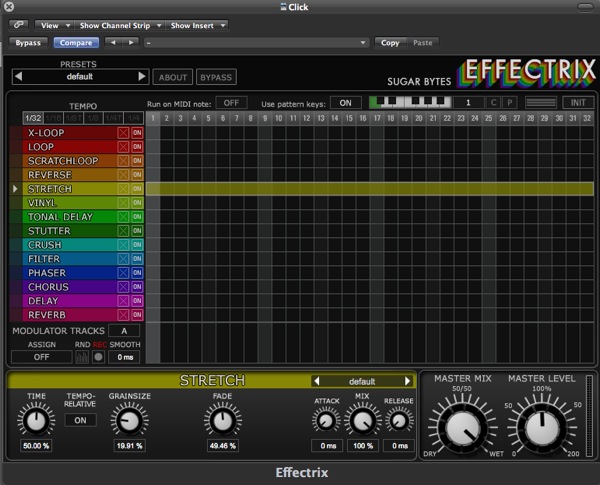Click the Compare button
Image resolution: width=600 pixels, height=485 pixels.
[x=76, y=42]
